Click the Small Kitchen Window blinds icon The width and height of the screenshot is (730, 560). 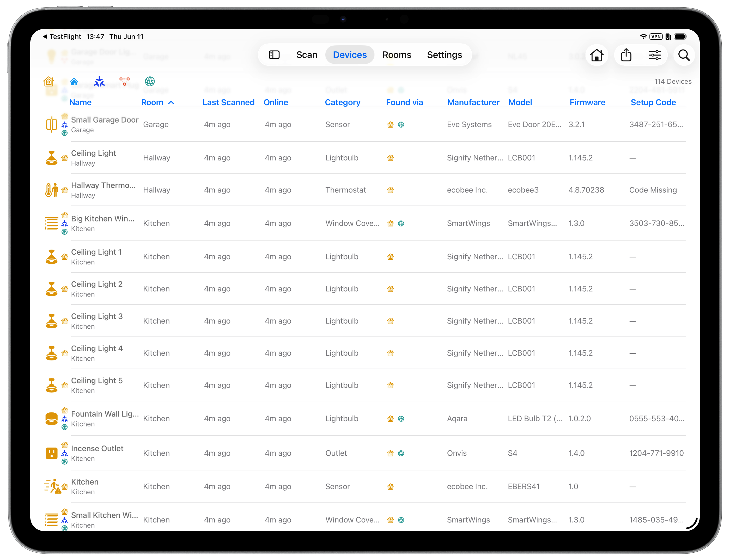coord(51,520)
